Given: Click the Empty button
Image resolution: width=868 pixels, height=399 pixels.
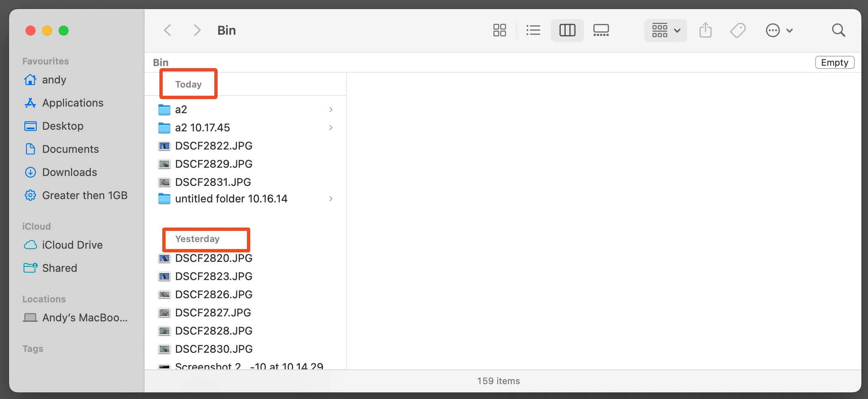Looking at the screenshot, I should point(835,62).
